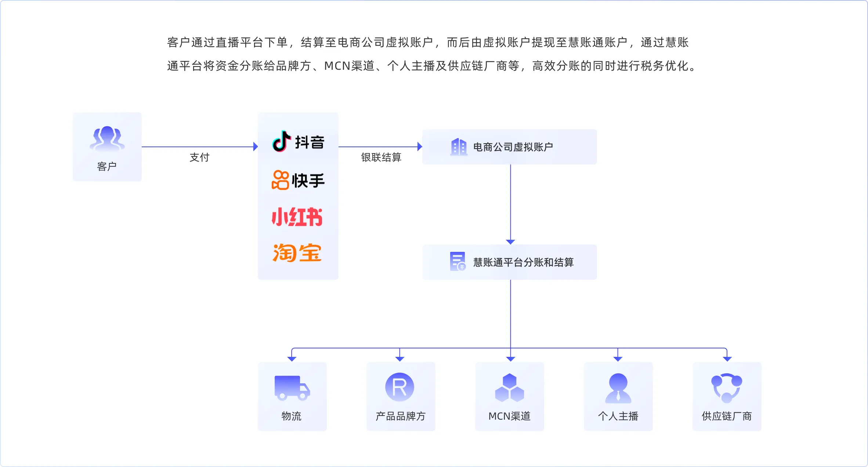The height and width of the screenshot is (467, 868).
Task: Click the building icon beside 电商公司虚拟账户
Action: pos(459,147)
